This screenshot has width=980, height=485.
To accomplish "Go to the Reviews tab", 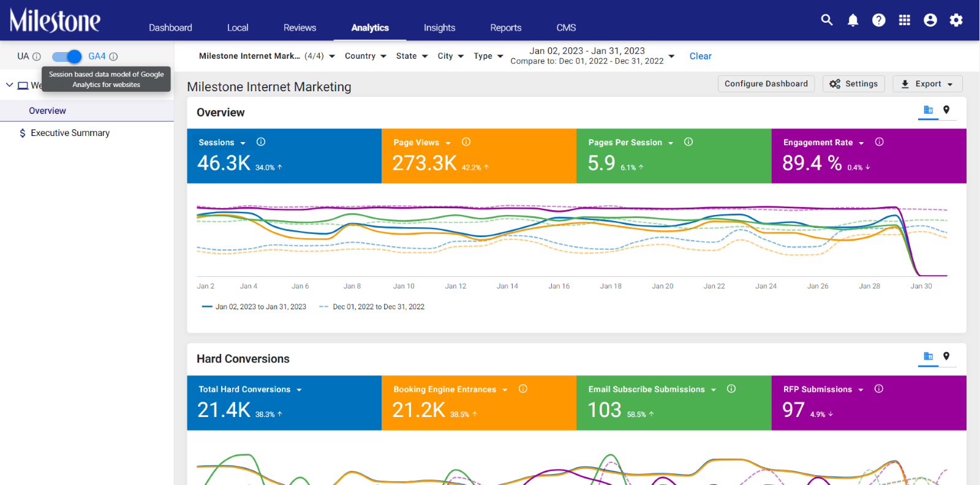I will (300, 28).
